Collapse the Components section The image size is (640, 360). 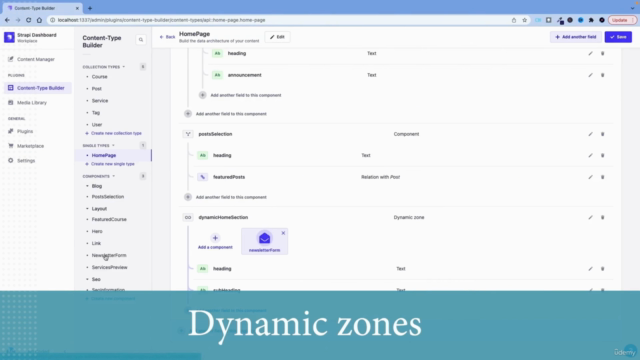(x=99, y=176)
